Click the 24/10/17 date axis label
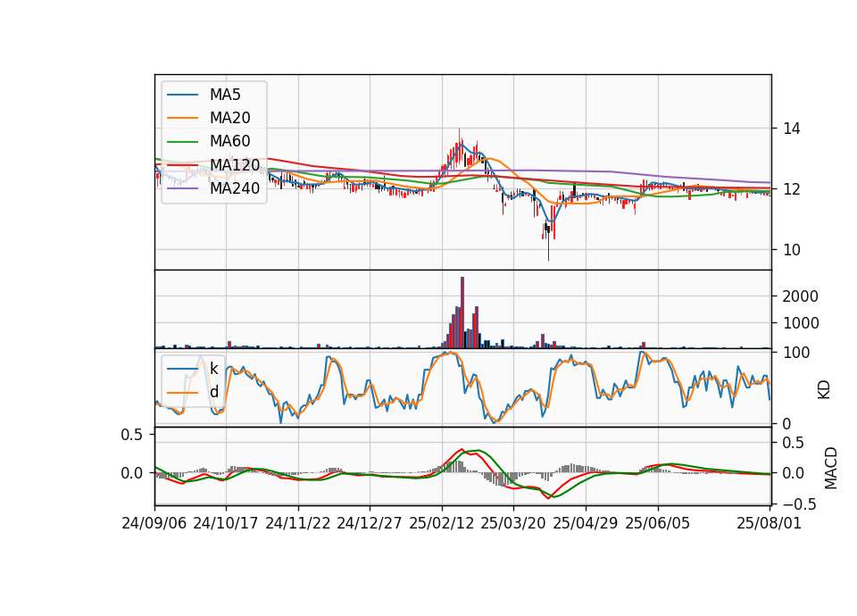 226,523
